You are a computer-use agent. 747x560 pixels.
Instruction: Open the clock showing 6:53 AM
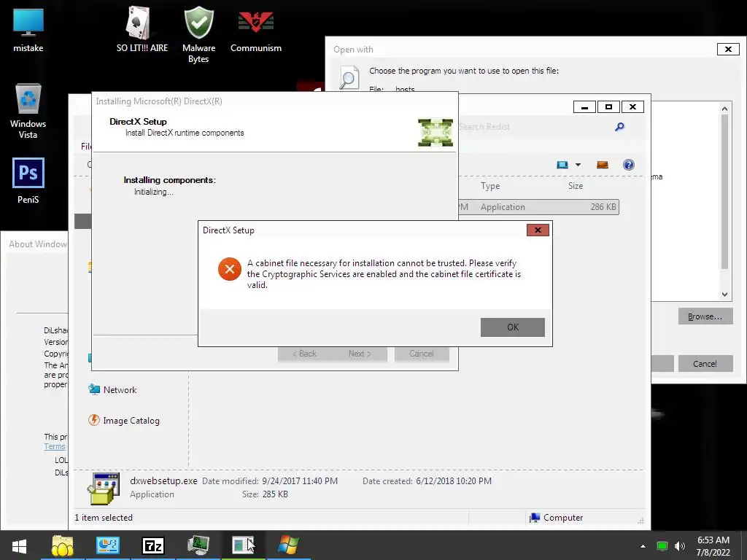tap(713, 546)
